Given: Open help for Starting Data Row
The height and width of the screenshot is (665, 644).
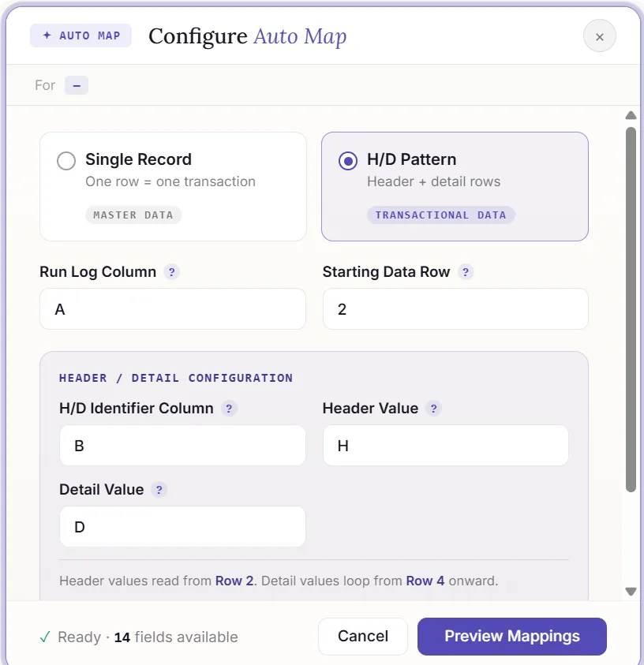Looking at the screenshot, I should 466,272.
